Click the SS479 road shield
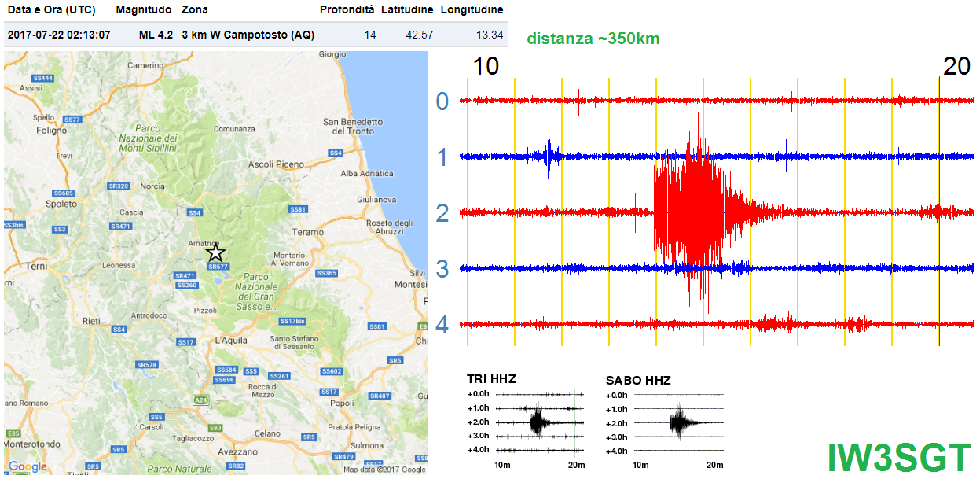 (x=344, y=456)
